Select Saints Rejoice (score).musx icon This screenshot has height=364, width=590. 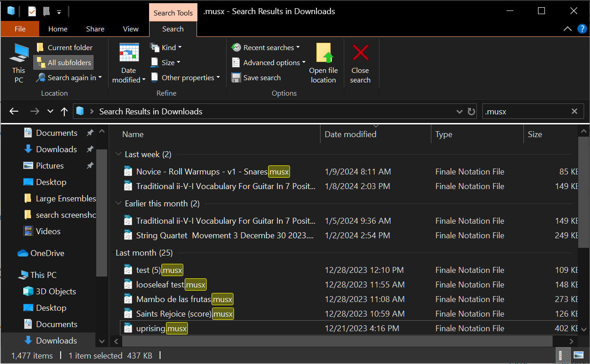(x=128, y=314)
